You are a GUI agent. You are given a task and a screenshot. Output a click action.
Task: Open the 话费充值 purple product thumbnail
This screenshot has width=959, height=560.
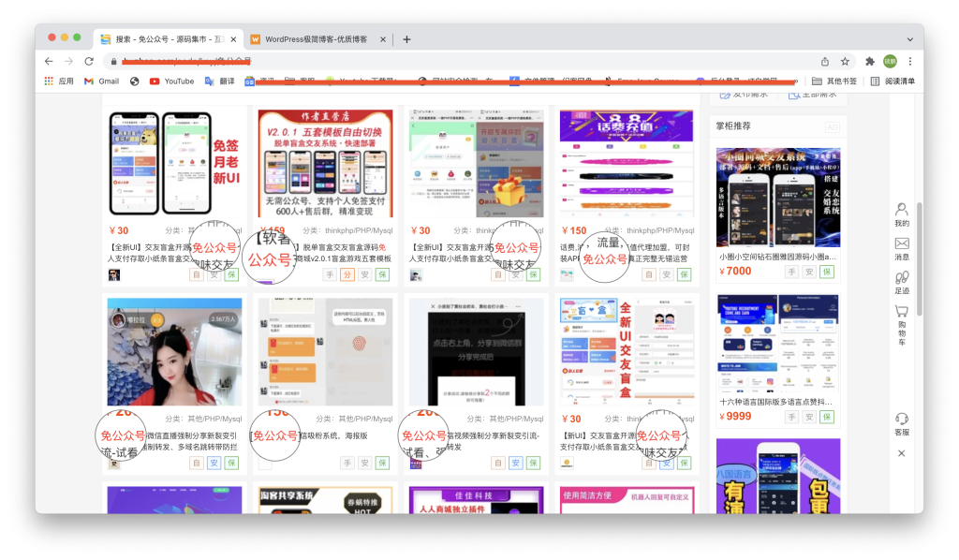click(627, 163)
